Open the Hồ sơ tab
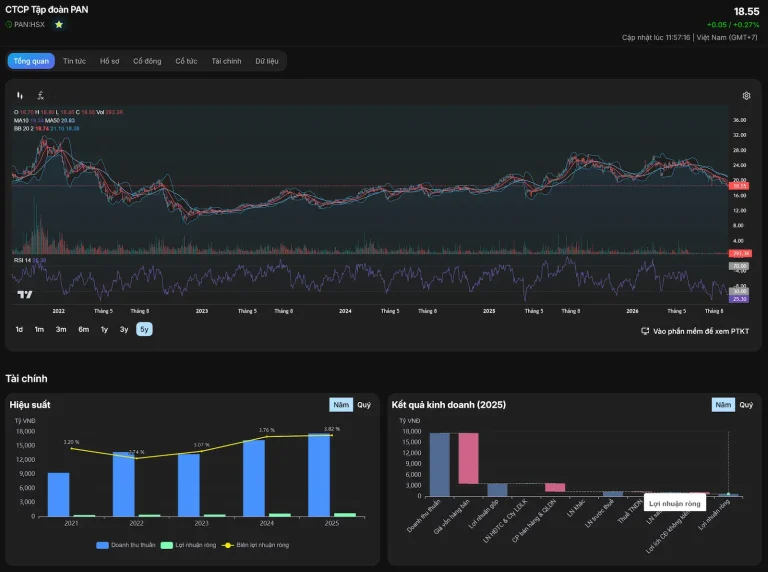This screenshot has height=572, width=768. tap(110, 61)
